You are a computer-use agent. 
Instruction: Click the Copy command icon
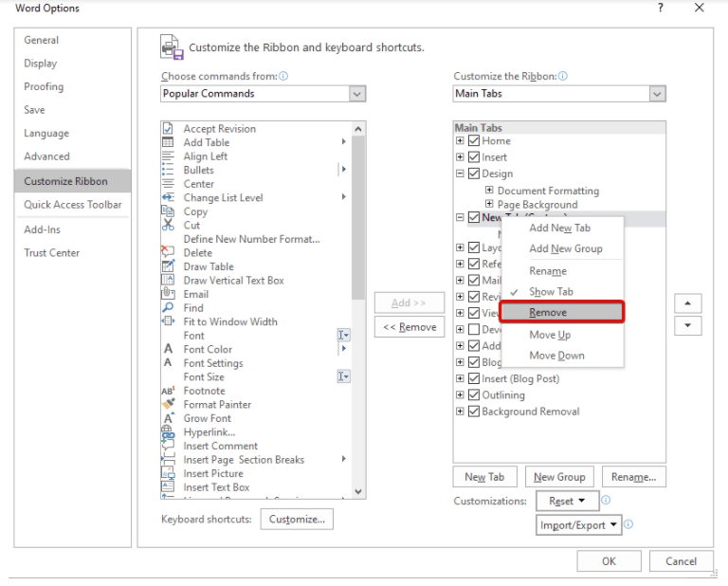click(168, 211)
